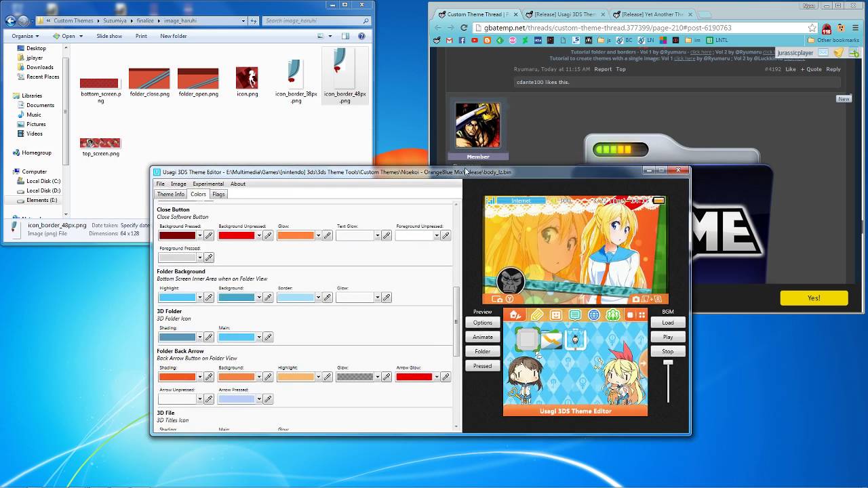Open Facebook bookmark in Chrome bookmarks bar
The height and width of the screenshot is (488, 868).
pos(462,41)
